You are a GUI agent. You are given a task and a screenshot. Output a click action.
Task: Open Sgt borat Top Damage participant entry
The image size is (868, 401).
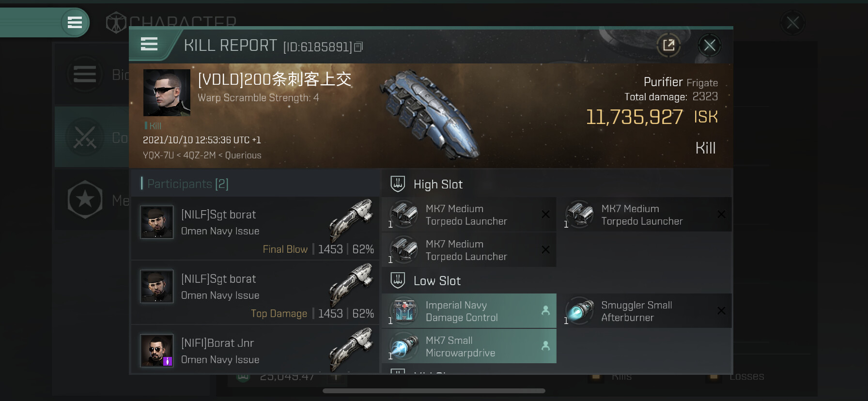coord(255,292)
